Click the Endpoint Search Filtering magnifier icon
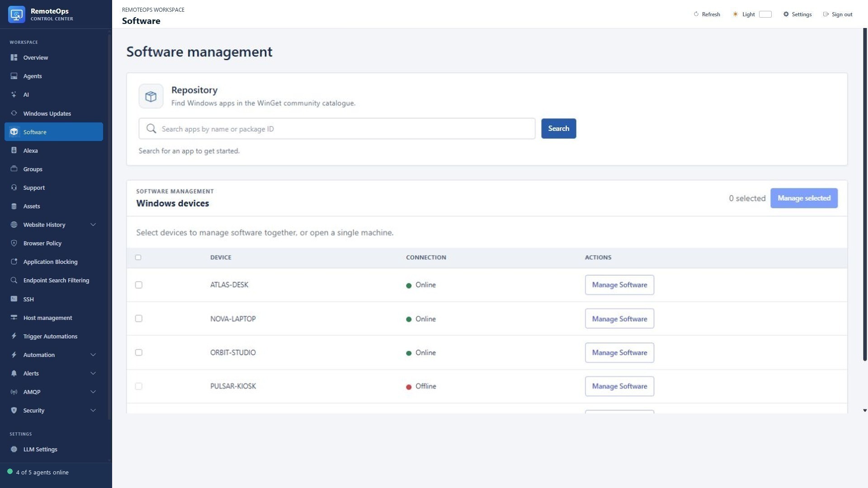This screenshot has width=868, height=488. 14,280
